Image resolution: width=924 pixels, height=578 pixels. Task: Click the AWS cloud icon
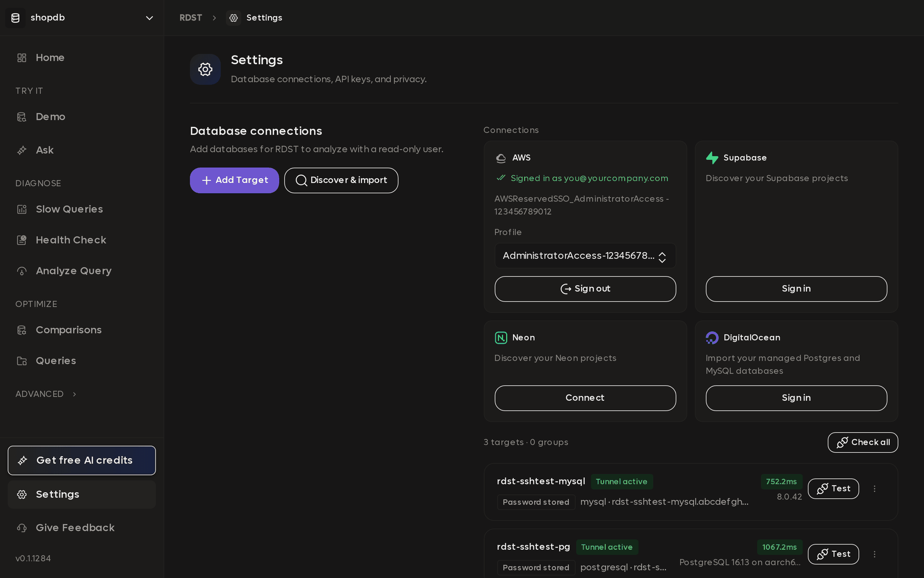[x=501, y=158]
